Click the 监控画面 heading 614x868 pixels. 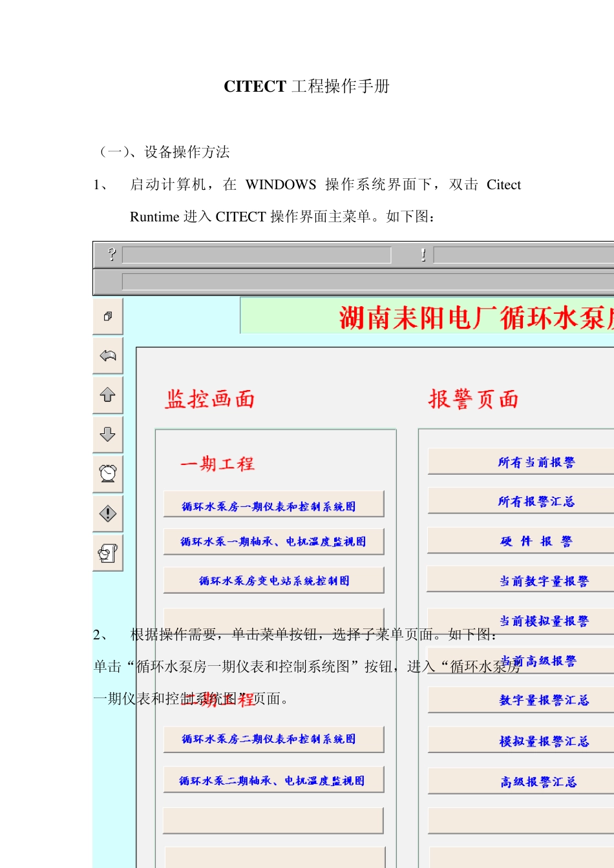(x=210, y=399)
